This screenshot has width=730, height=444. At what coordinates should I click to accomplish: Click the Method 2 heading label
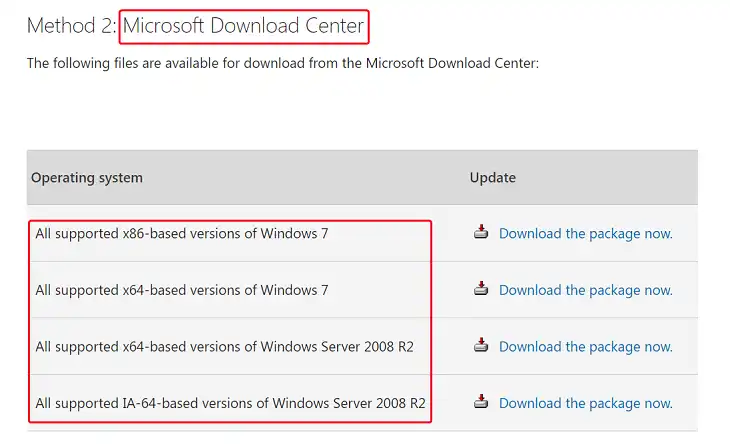click(71, 26)
